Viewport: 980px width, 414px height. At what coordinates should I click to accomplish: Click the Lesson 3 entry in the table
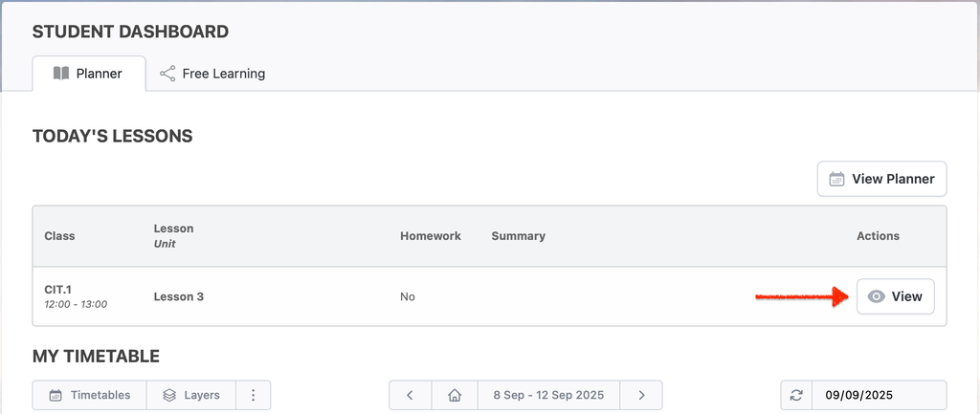pyautogui.click(x=179, y=296)
